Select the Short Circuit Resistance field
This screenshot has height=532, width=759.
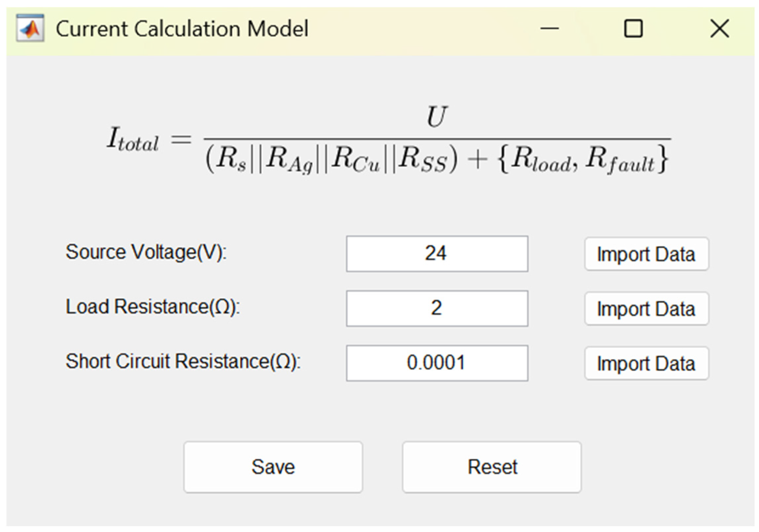click(437, 363)
